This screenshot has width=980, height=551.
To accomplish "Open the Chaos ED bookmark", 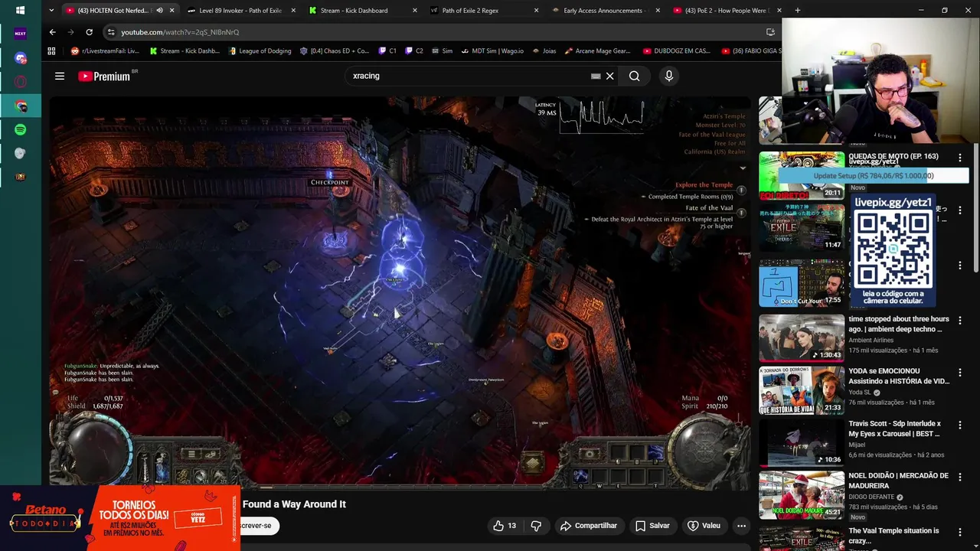I will 335,51.
